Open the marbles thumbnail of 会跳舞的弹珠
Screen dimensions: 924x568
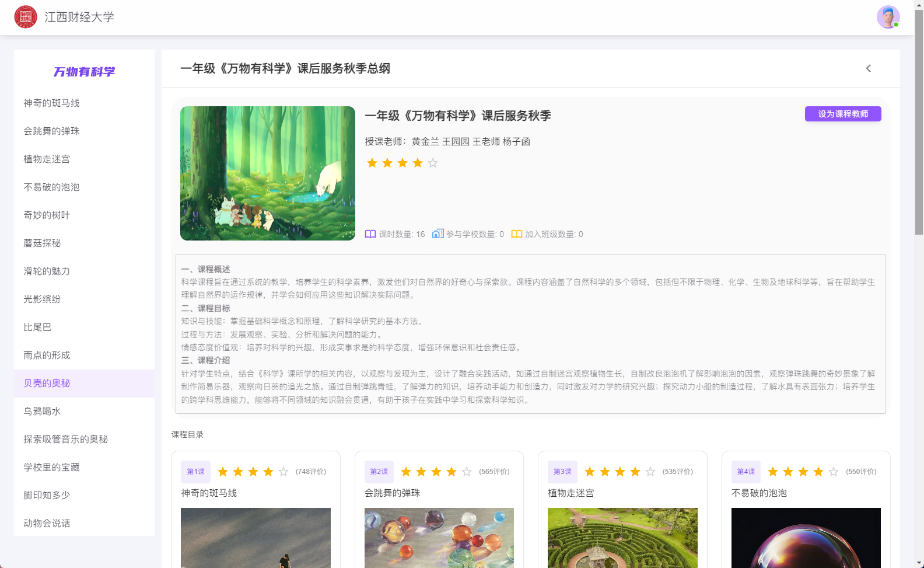439,538
